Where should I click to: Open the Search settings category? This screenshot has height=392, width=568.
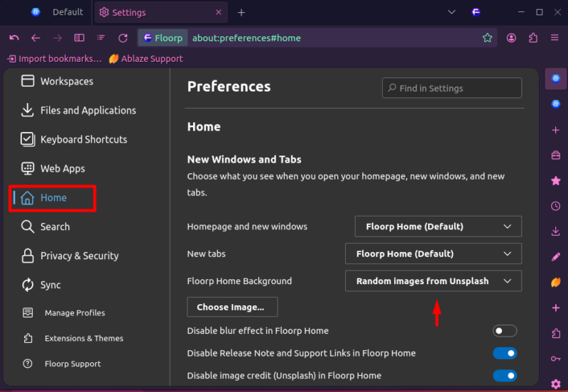pos(45,227)
